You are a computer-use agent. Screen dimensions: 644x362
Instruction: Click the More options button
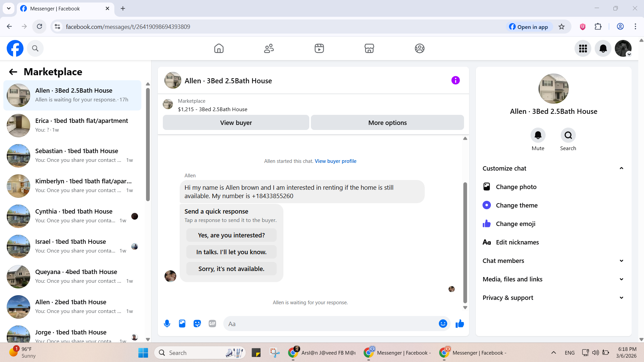click(387, 123)
